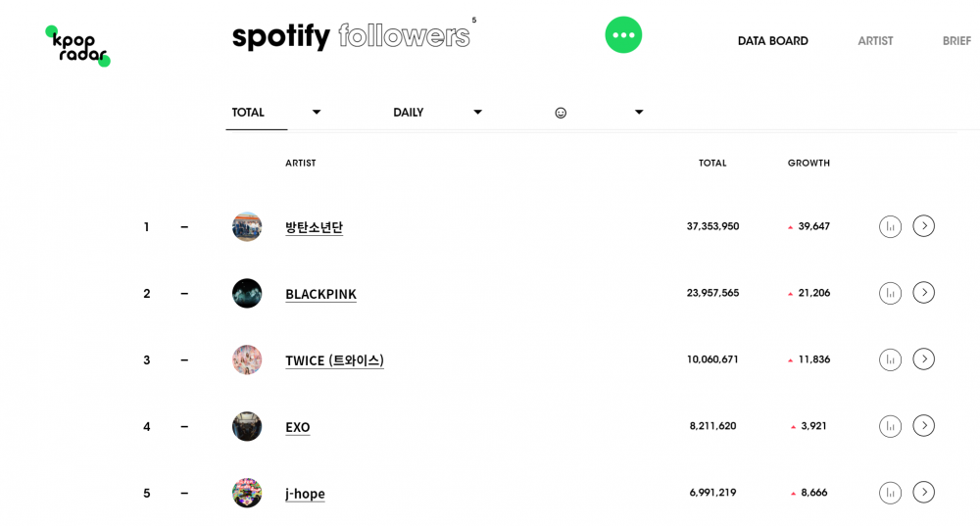Expand the TOTAL dropdown
The image size is (980, 526).
(x=276, y=113)
